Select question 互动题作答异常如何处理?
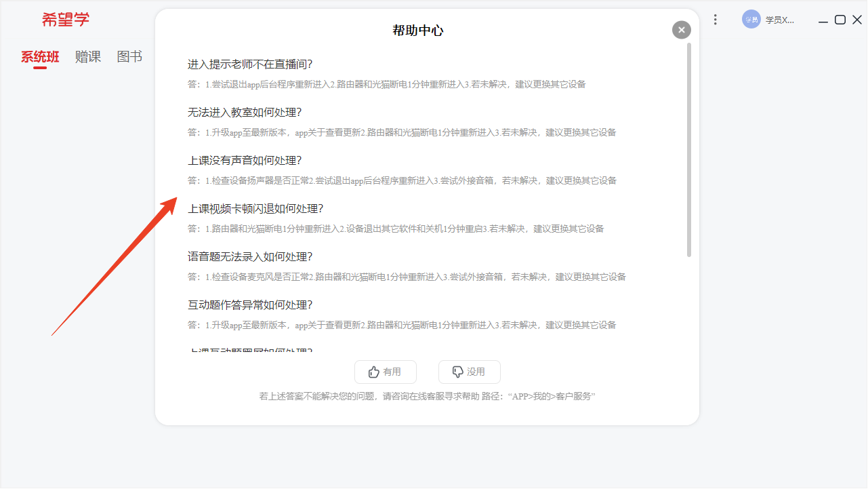 pyautogui.click(x=250, y=305)
